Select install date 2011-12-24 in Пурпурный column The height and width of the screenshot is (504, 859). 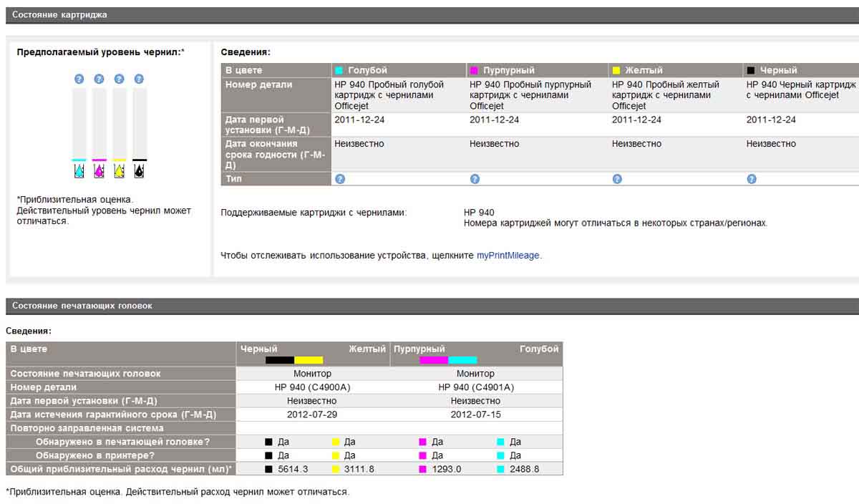pos(495,120)
